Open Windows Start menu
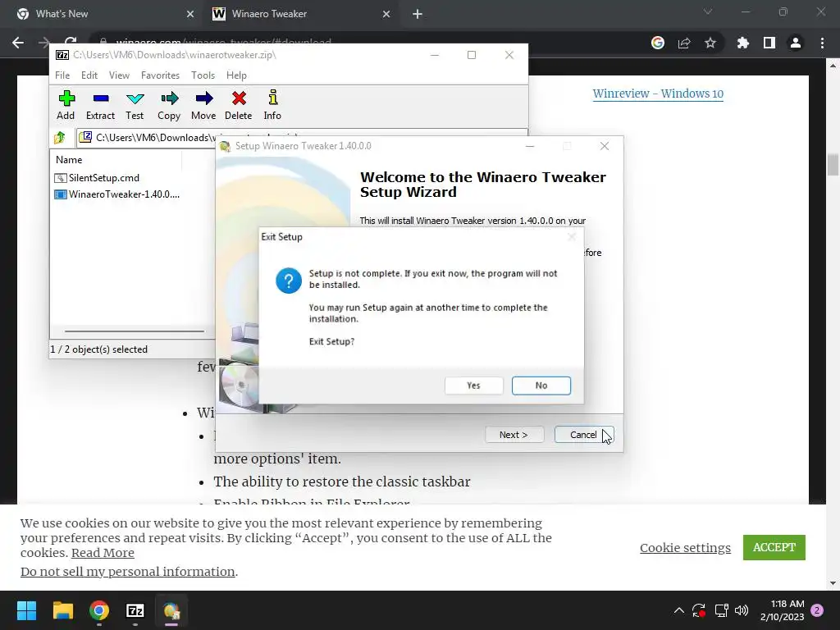 tap(27, 610)
